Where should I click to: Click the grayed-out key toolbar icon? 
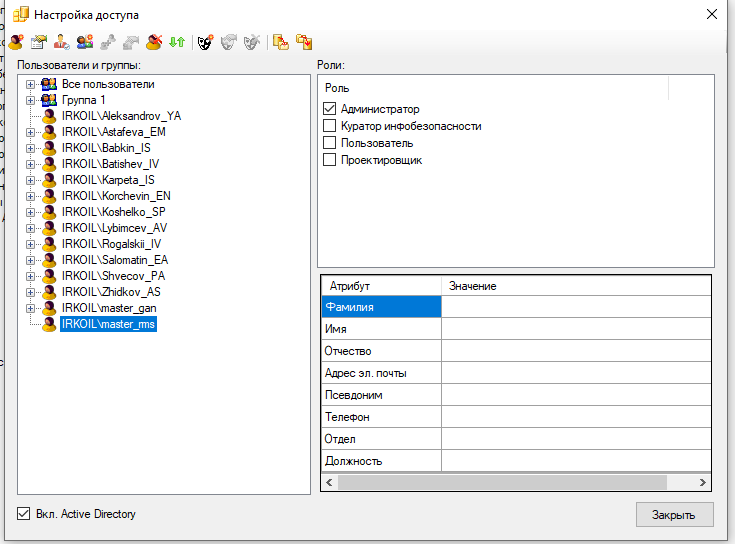[x=108, y=42]
